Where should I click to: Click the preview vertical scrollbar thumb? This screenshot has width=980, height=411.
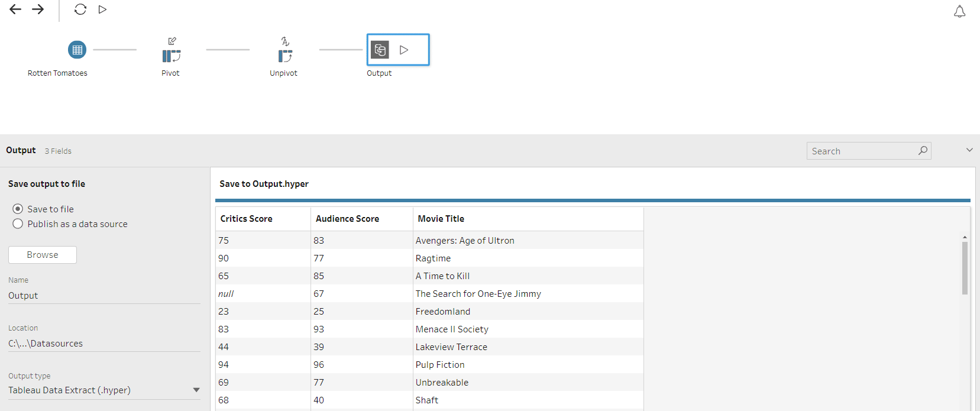[965, 268]
